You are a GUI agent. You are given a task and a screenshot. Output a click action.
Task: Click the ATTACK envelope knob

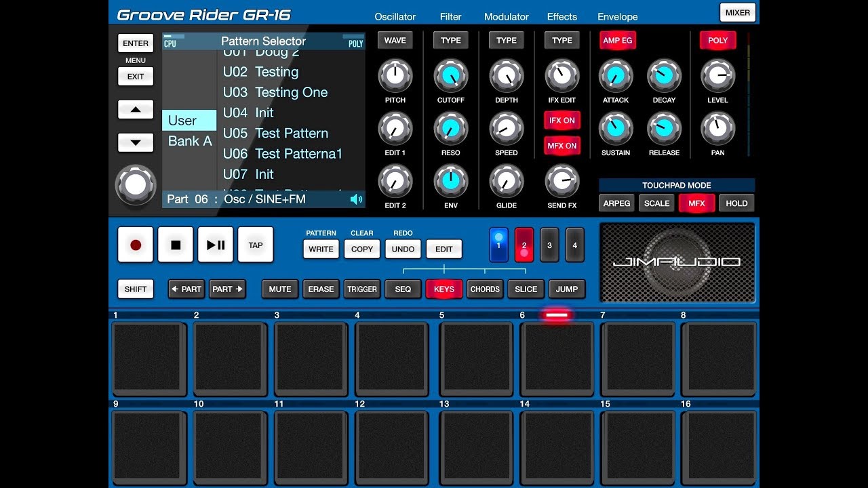616,76
